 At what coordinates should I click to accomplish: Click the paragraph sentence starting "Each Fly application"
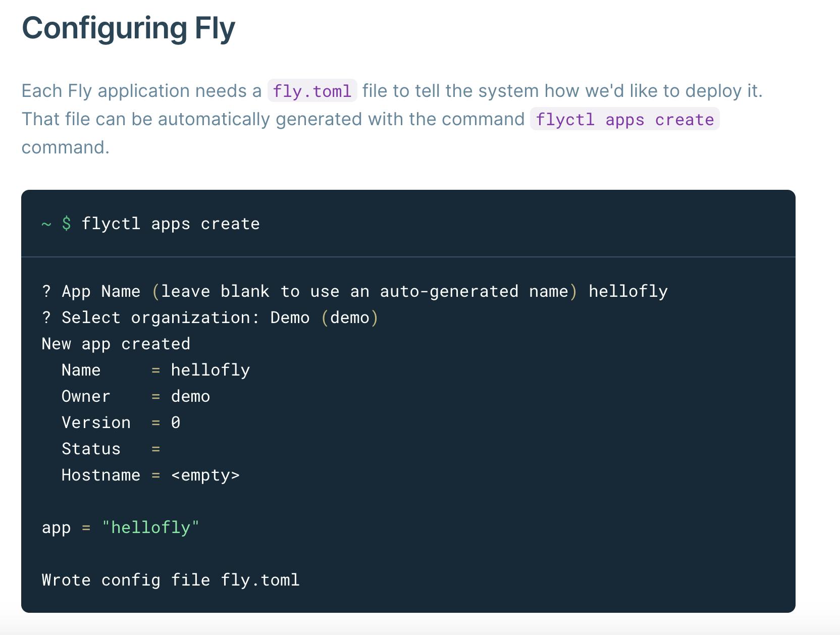pyautogui.click(x=392, y=91)
